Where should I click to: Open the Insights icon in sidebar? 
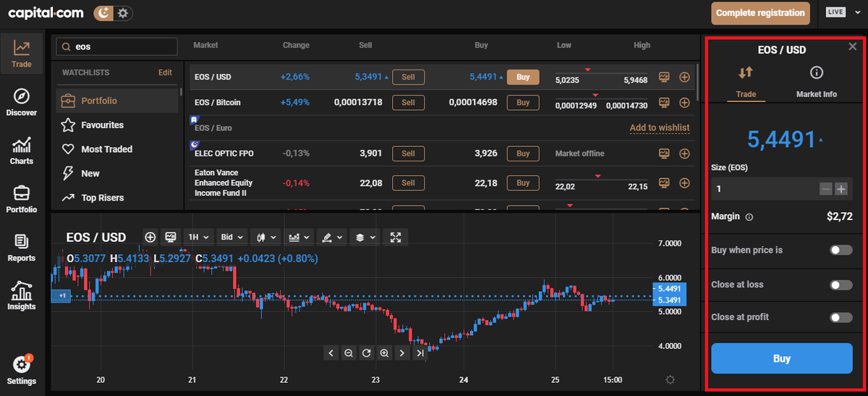[21, 292]
